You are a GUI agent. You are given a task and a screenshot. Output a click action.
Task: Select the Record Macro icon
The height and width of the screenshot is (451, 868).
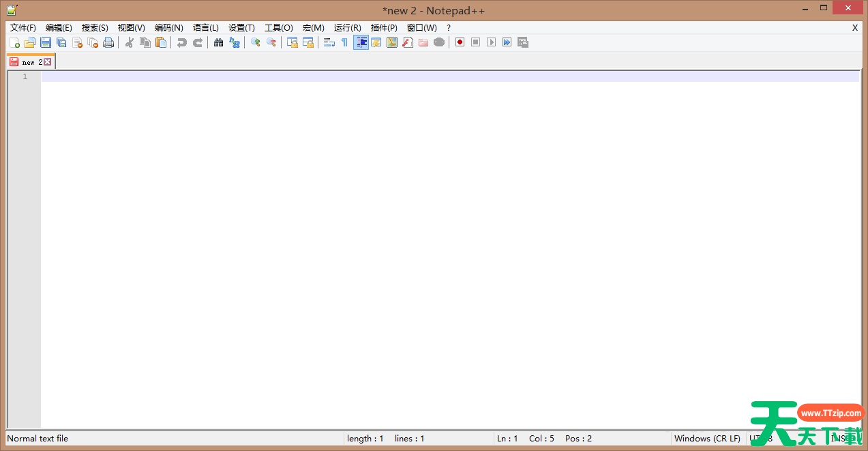tap(460, 42)
